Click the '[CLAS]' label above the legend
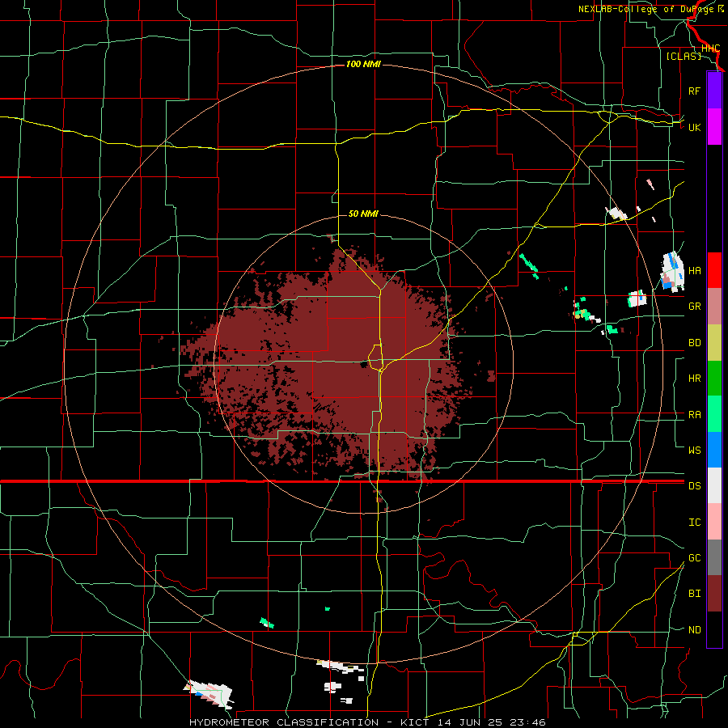Viewport: 728px width, 728px height. 684,56
